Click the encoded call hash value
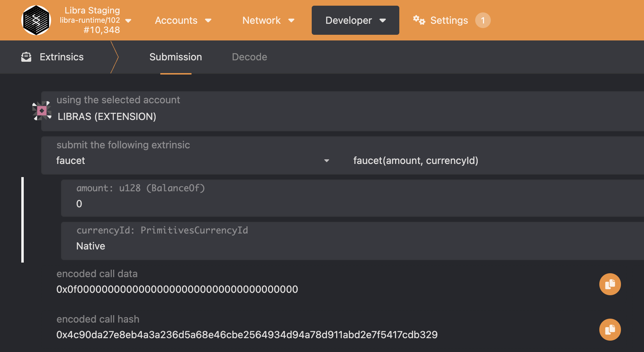The height and width of the screenshot is (352, 644). pos(247,335)
